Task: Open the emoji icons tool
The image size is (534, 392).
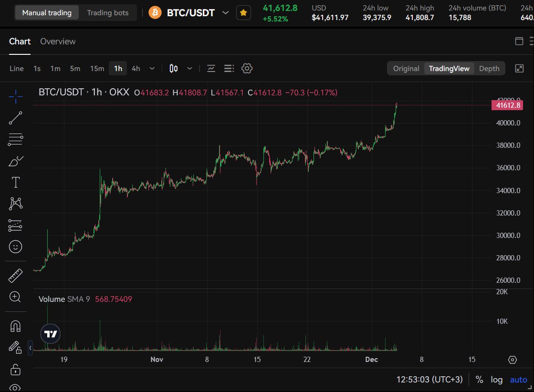Action: 15,247
